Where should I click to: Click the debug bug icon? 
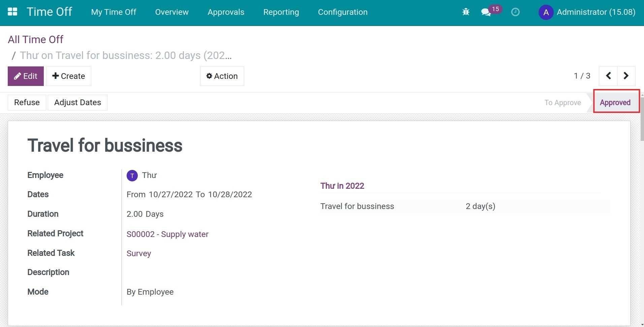tap(466, 12)
